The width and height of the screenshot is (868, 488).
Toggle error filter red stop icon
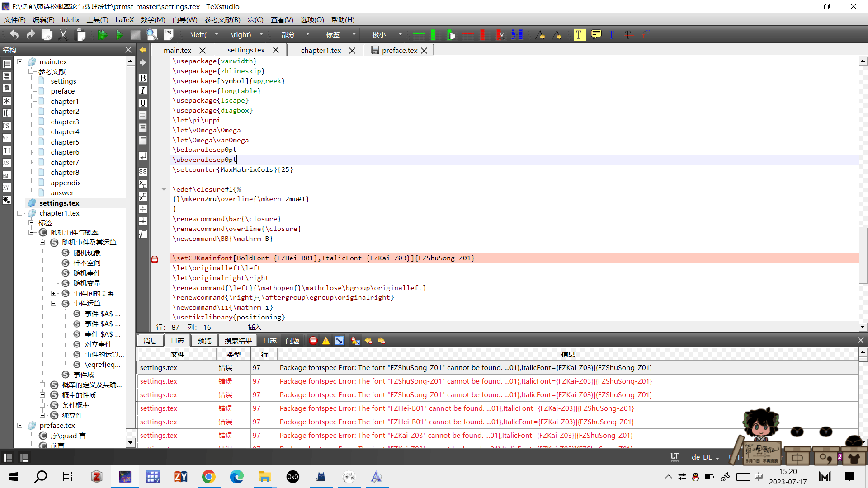(313, 341)
